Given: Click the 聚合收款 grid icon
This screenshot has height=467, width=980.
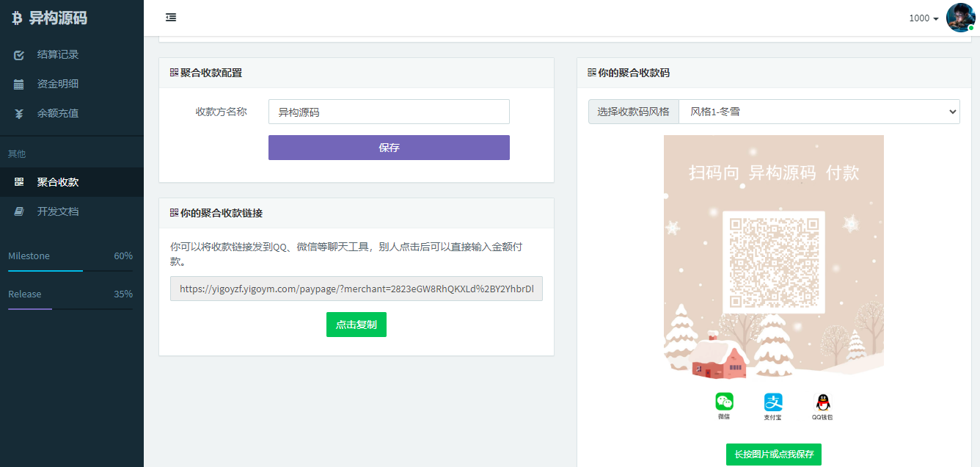Looking at the screenshot, I should (x=18, y=182).
